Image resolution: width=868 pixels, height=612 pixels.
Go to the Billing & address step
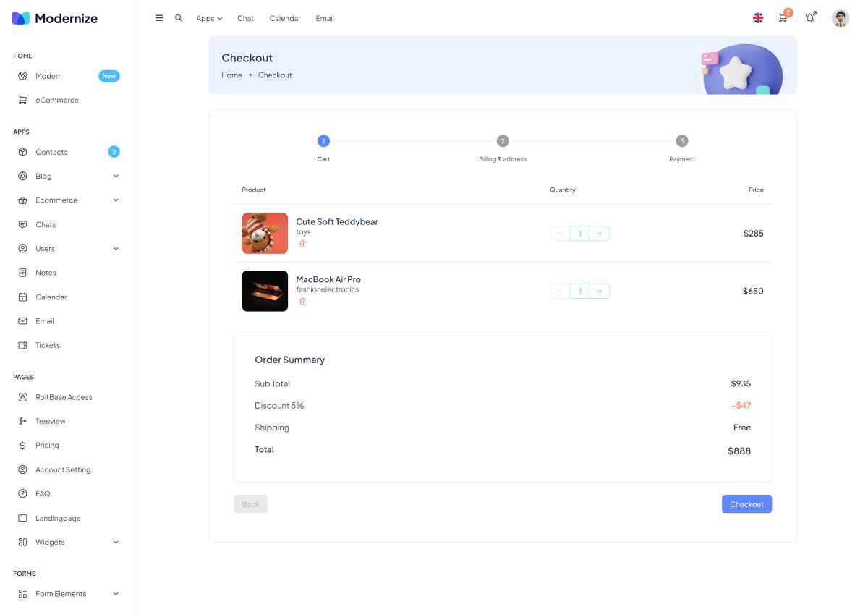pyautogui.click(x=503, y=140)
